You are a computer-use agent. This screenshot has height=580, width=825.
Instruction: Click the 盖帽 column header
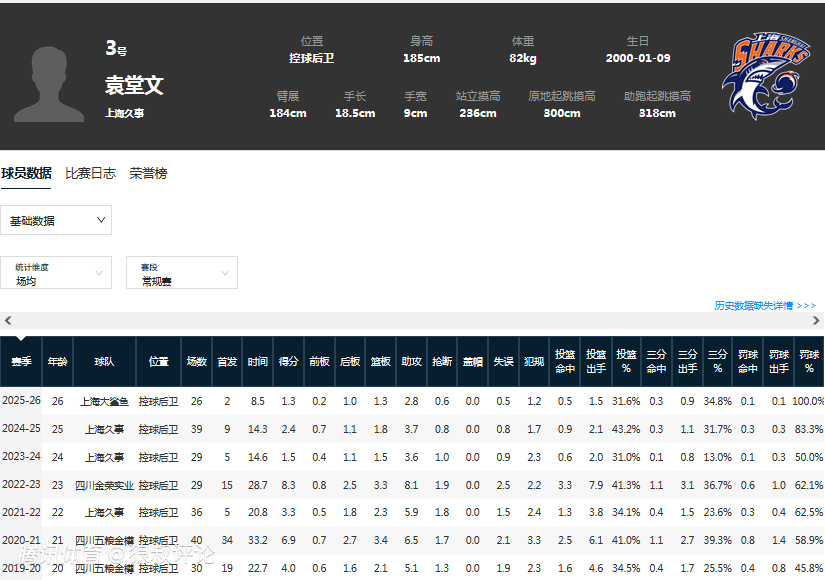point(472,362)
